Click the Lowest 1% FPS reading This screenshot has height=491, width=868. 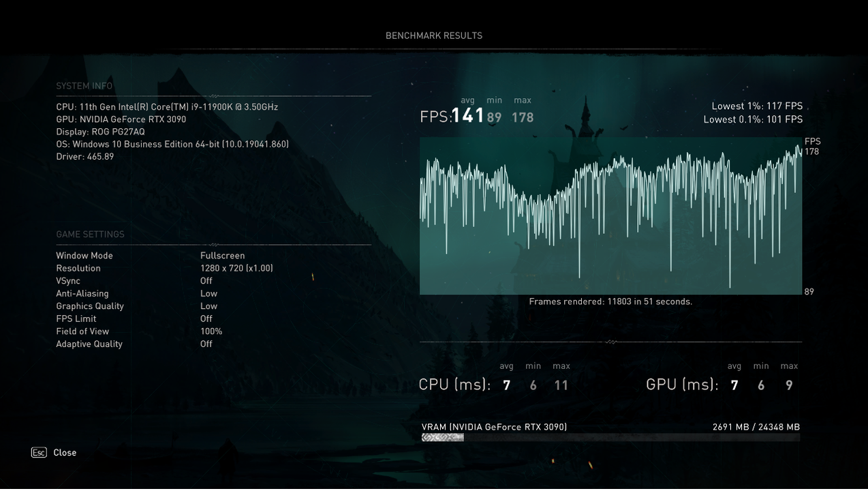coord(757,106)
